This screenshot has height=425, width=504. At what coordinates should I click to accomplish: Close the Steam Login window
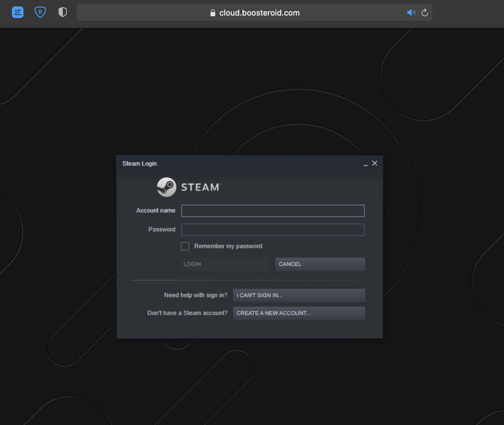click(375, 163)
